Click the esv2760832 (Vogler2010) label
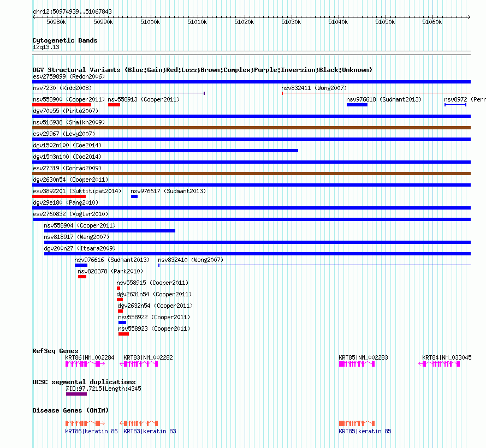This screenshot has height=448, width=486. pos(70,214)
